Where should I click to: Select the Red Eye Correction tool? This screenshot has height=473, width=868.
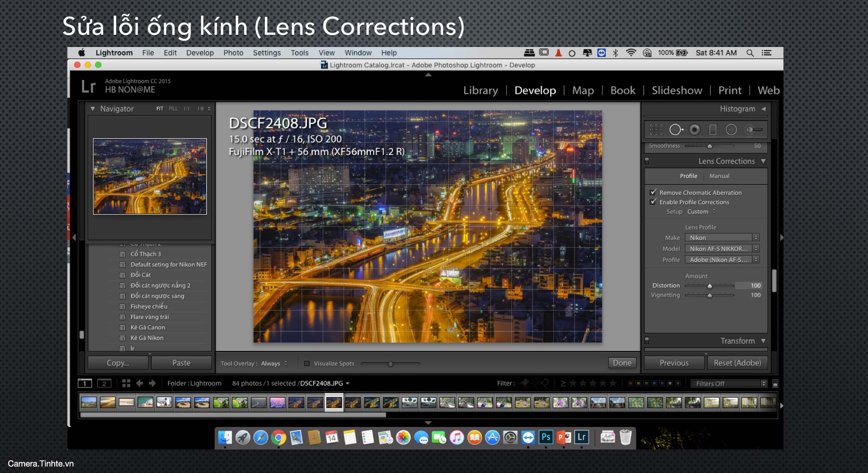tap(694, 130)
